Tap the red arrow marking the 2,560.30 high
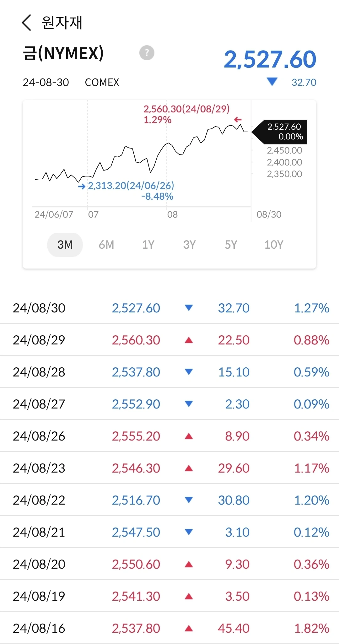Screen dimensions: 339x644 click(x=238, y=120)
